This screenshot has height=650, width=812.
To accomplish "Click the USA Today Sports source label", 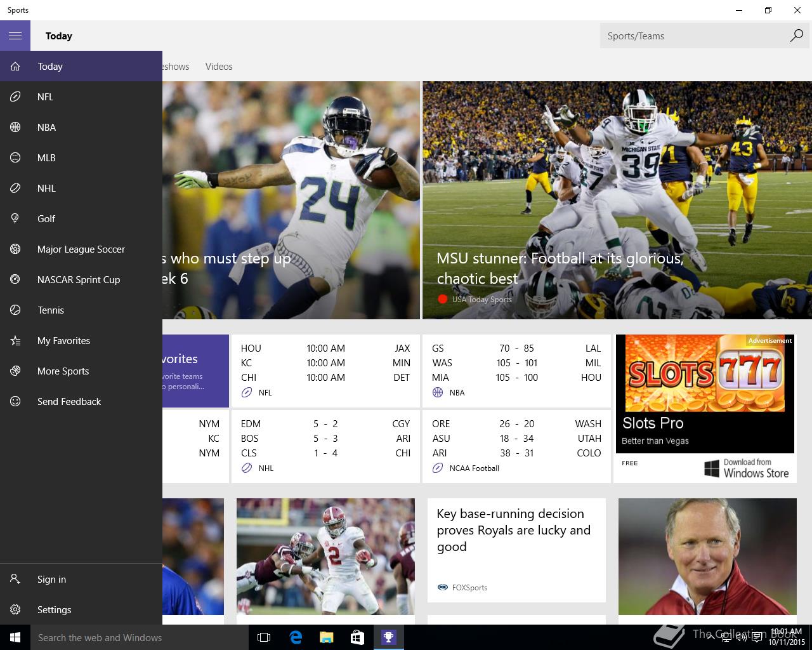I will [x=481, y=300].
